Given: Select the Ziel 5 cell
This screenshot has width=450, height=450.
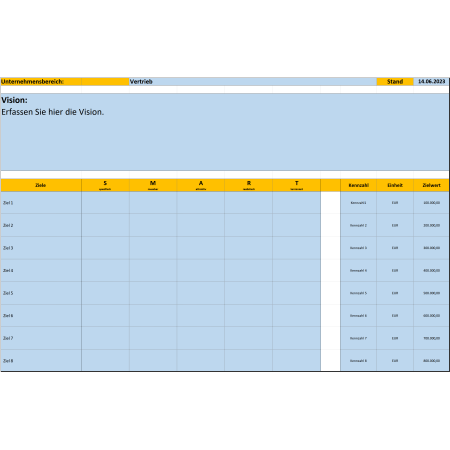Looking at the screenshot, I should click(x=41, y=293).
